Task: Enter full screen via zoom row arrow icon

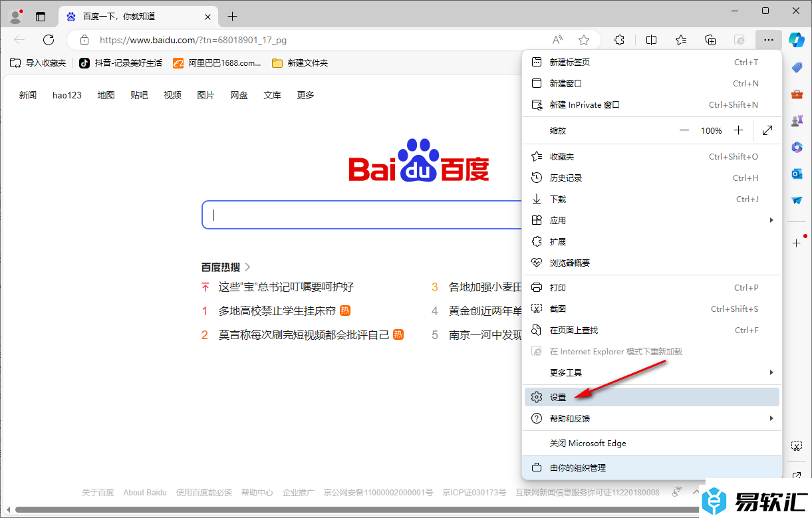Action: tap(767, 131)
